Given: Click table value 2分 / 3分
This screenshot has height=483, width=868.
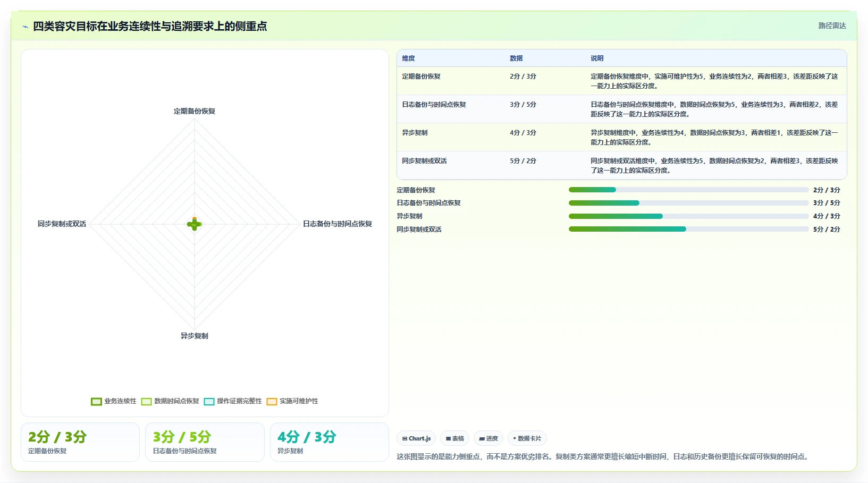Looking at the screenshot, I should tap(523, 77).
